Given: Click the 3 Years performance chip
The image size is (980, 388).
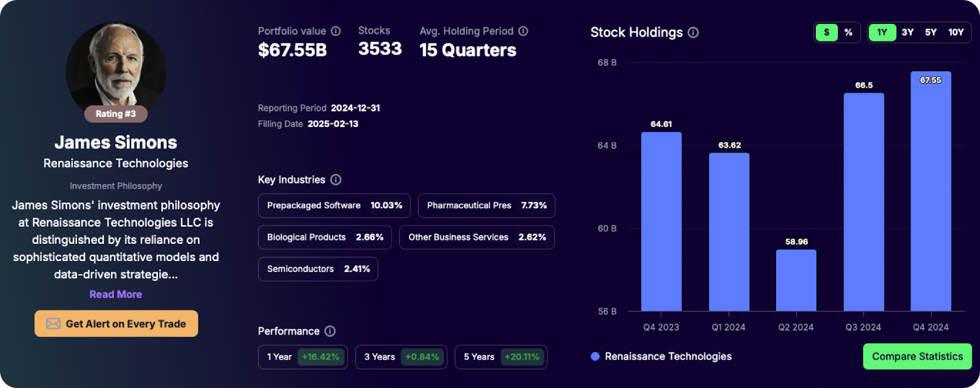Looking at the screenshot, I should (x=401, y=357).
